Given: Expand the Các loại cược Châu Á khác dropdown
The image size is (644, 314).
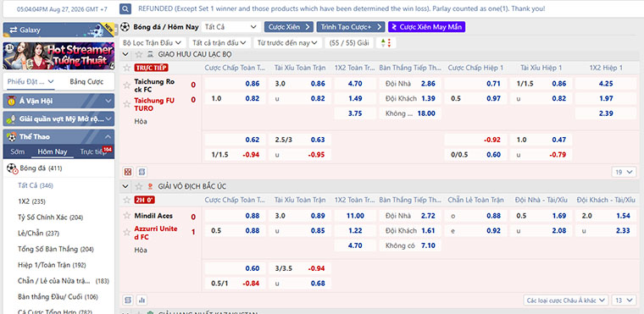Looking at the screenshot, I should (x=566, y=300).
